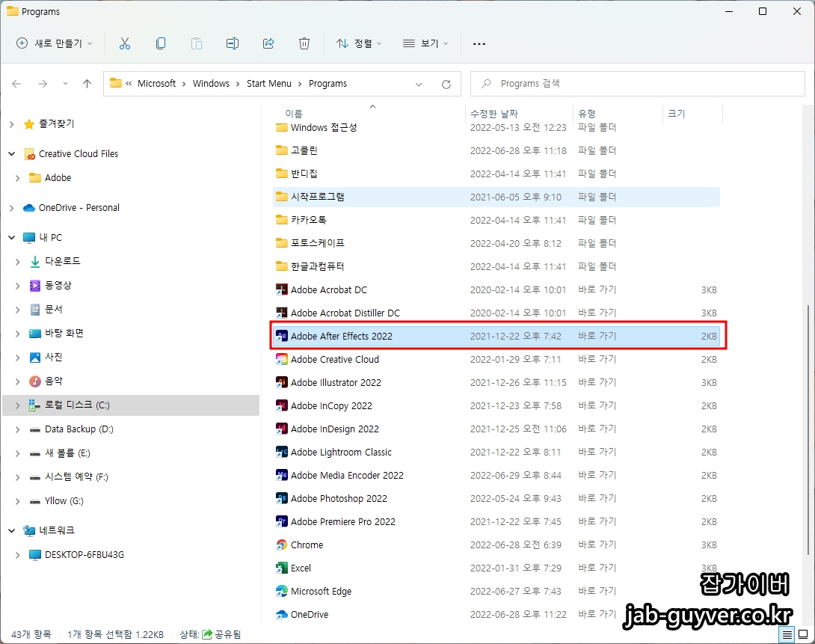The image size is (815, 644).
Task: Click the file list vertical scrollbar
Action: click(x=808, y=430)
